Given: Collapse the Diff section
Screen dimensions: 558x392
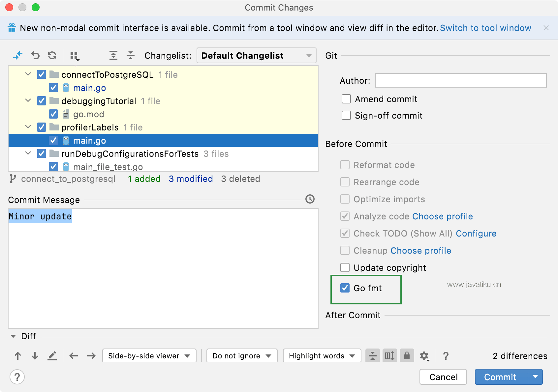Looking at the screenshot, I should (x=13, y=336).
